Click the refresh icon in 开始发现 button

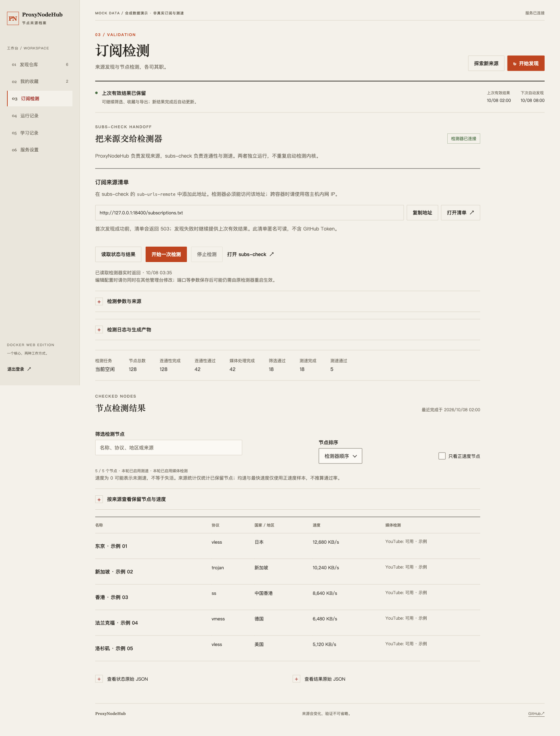click(514, 64)
